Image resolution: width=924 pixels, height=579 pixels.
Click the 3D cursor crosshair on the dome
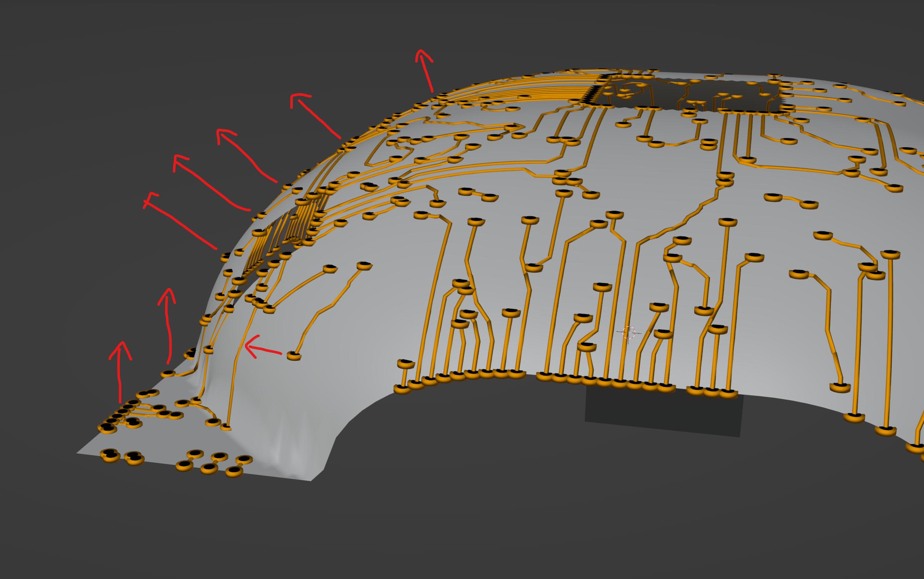coord(629,332)
